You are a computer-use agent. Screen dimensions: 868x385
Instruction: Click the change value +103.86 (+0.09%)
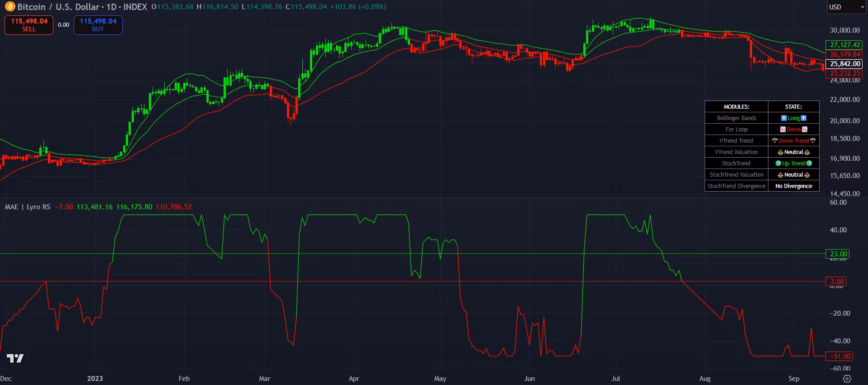pyautogui.click(x=358, y=7)
